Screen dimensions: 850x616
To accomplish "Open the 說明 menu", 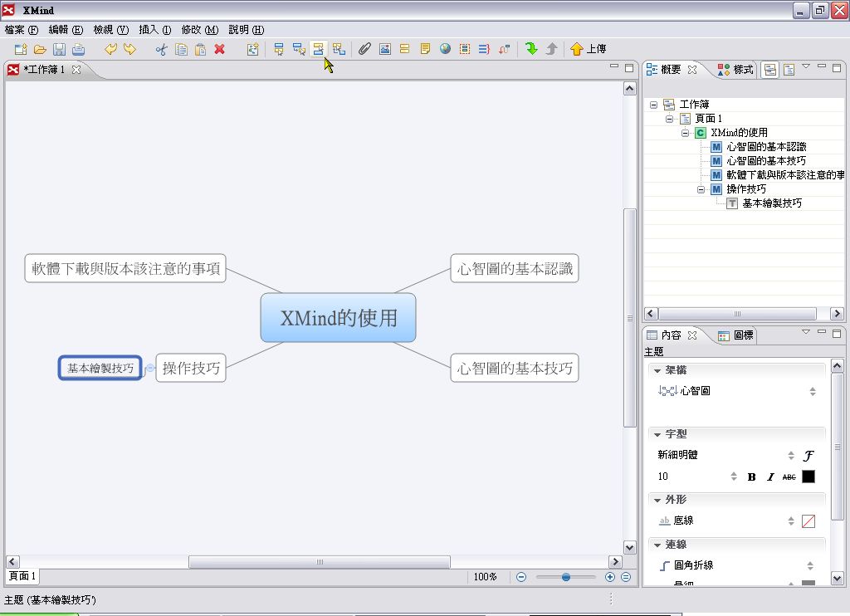I will click(x=246, y=30).
